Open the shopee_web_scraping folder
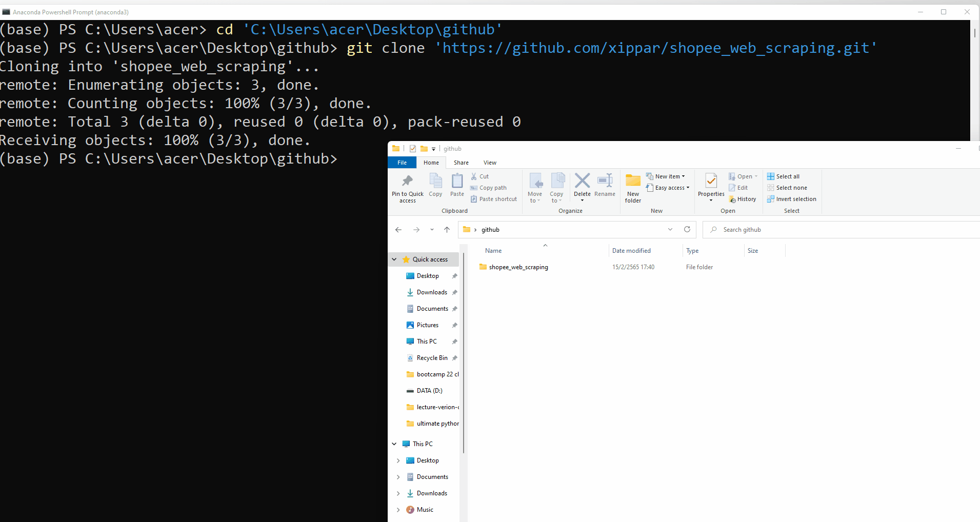The height and width of the screenshot is (522, 980). coord(518,267)
